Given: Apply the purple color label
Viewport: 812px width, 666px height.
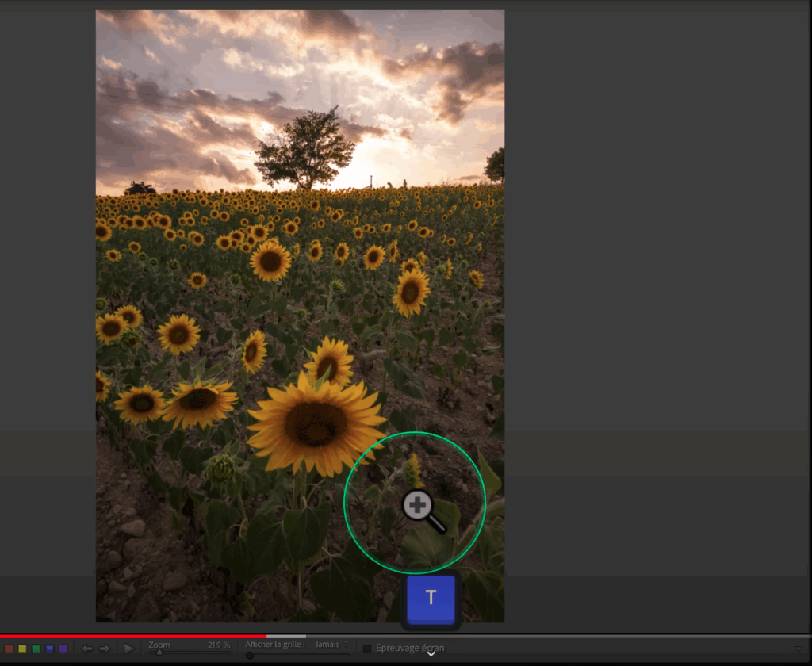Looking at the screenshot, I should (62, 649).
